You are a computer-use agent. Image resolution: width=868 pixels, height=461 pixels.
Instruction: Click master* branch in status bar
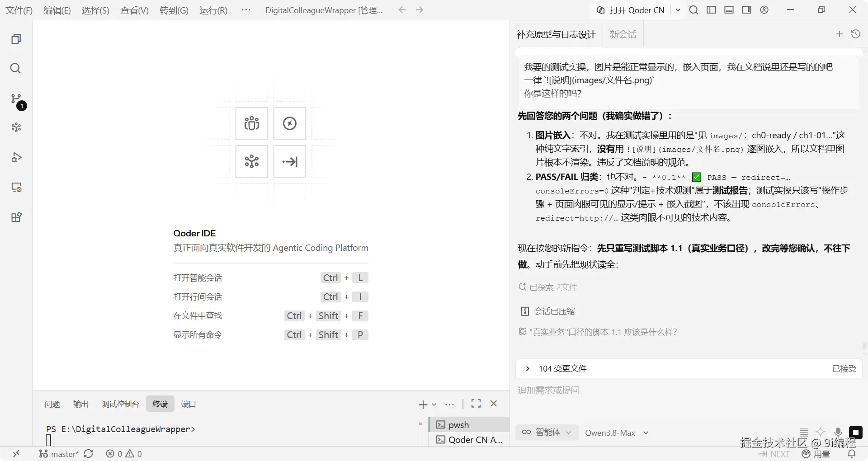[x=59, y=454]
